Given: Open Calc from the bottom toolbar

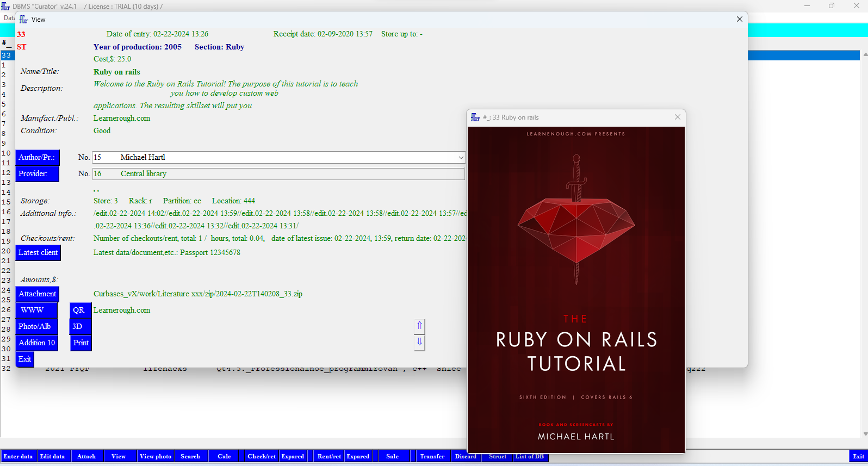Looking at the screenshot, I should point(224,456).
